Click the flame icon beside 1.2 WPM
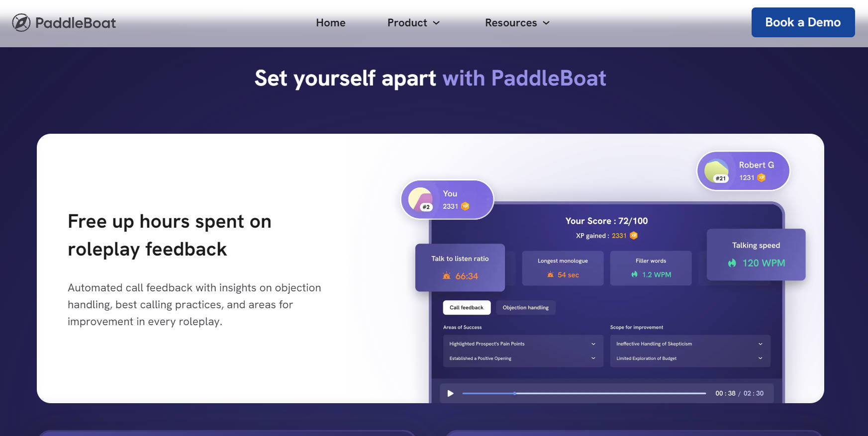This screenshot has height=436, width=868. click(634, 274)
